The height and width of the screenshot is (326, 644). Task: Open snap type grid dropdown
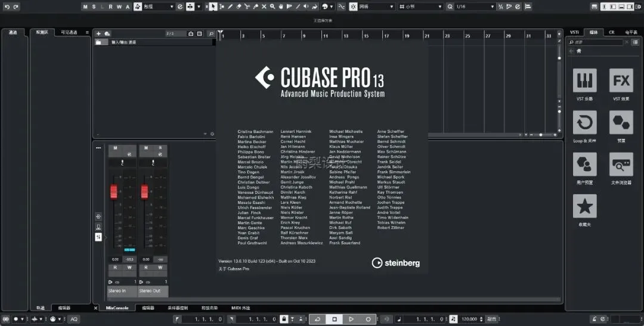377,7
